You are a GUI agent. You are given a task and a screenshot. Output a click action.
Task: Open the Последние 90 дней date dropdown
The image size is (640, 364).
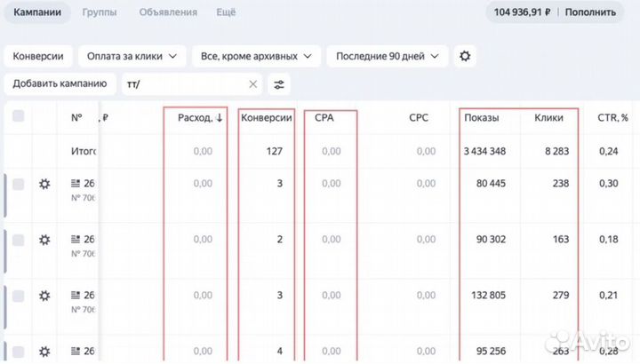387,56
